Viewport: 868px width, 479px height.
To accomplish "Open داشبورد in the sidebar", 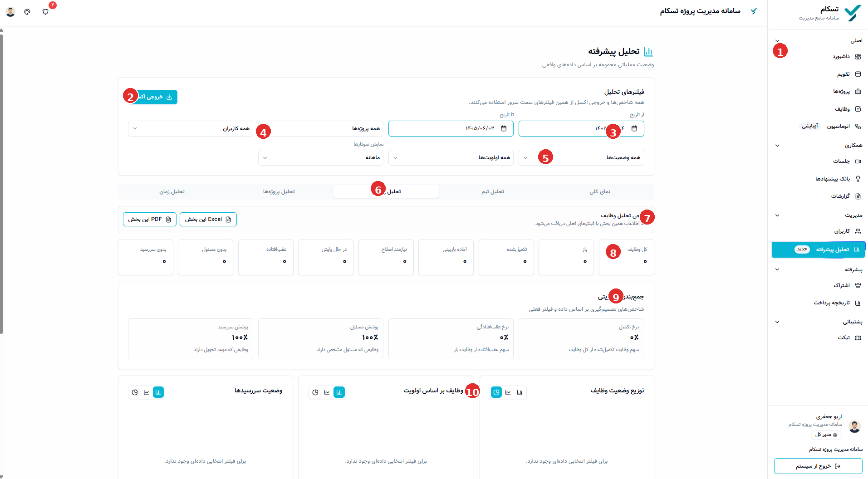I will click(846, 57).
